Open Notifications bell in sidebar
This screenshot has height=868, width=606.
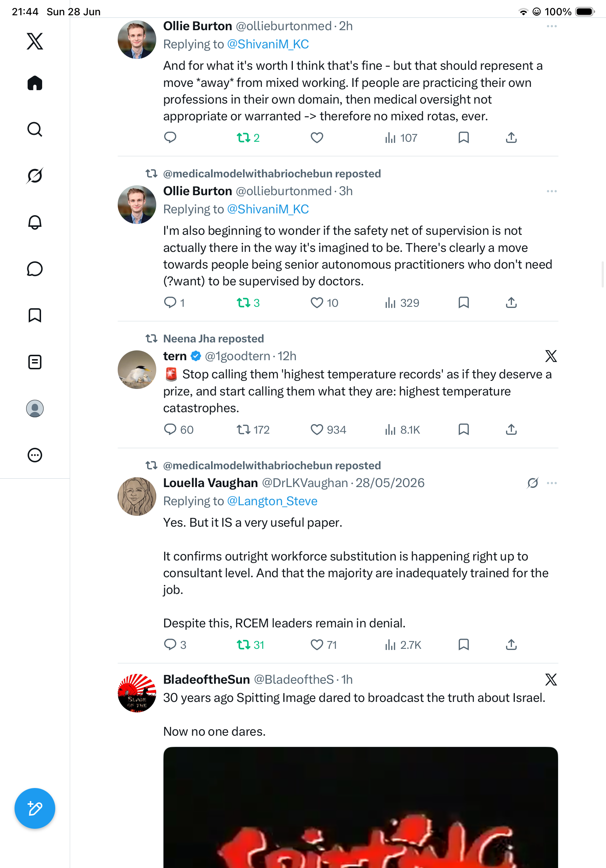(35, 222)
